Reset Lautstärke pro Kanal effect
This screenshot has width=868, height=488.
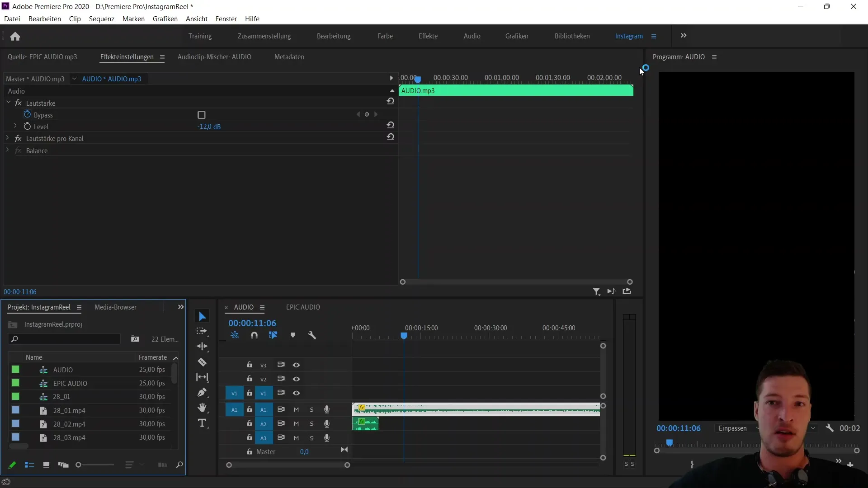[391, 137]
